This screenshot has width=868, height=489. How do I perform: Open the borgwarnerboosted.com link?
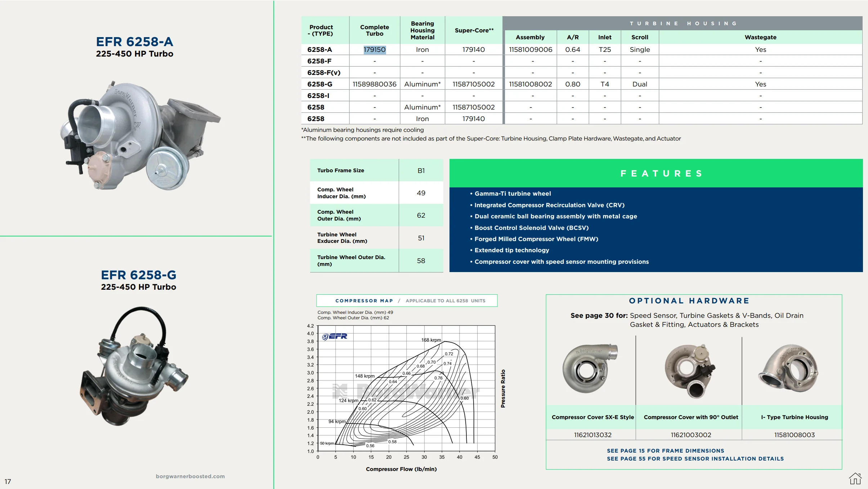click(x=190, y=476)
